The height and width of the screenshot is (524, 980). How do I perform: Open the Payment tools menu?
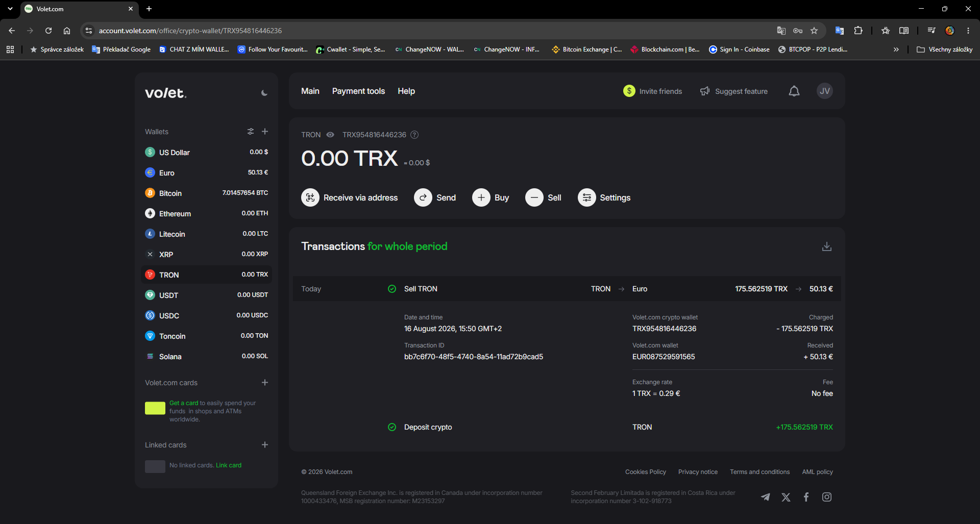(x=358, y=91)
